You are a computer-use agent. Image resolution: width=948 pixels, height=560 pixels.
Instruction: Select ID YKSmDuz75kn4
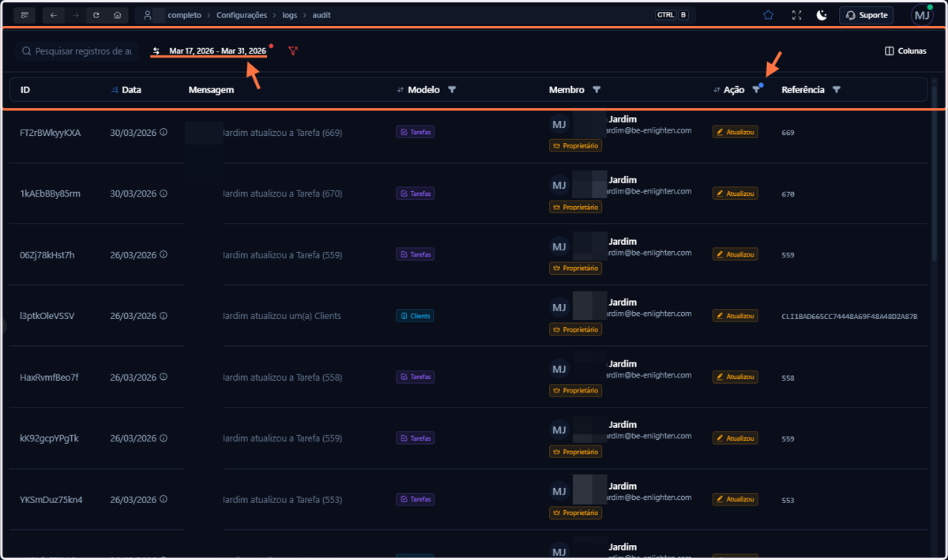pyautogui.click(x=51, y=500)
